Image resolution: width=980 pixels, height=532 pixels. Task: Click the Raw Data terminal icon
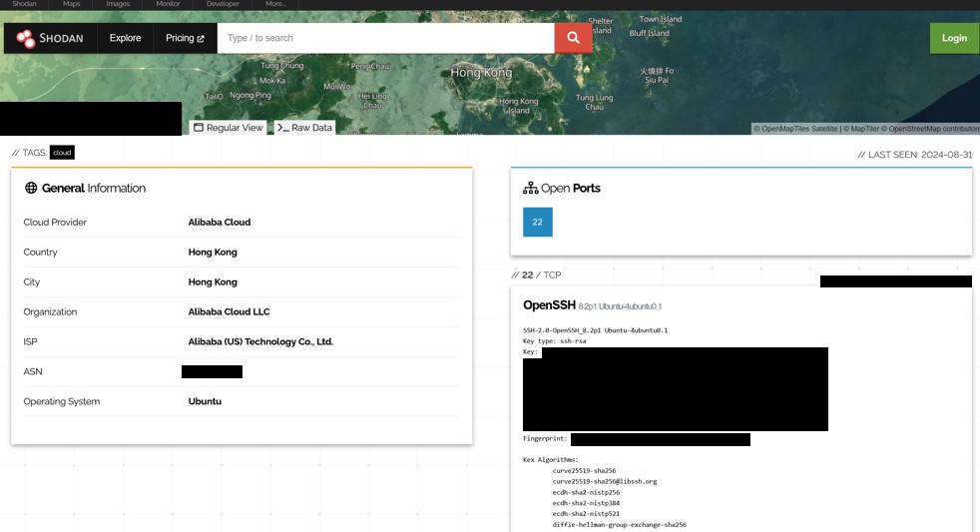283,128
